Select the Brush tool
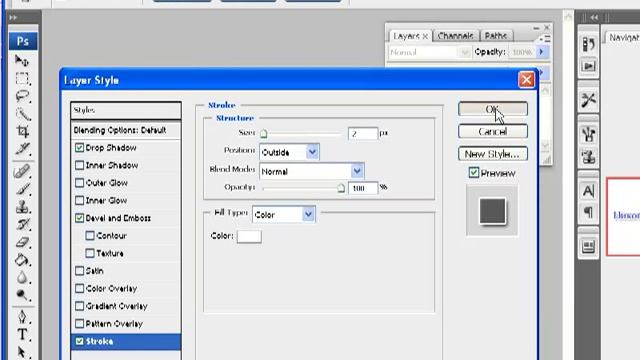This screenshot has width=640, height=360. pyautogui.click(x=22, y=189)
